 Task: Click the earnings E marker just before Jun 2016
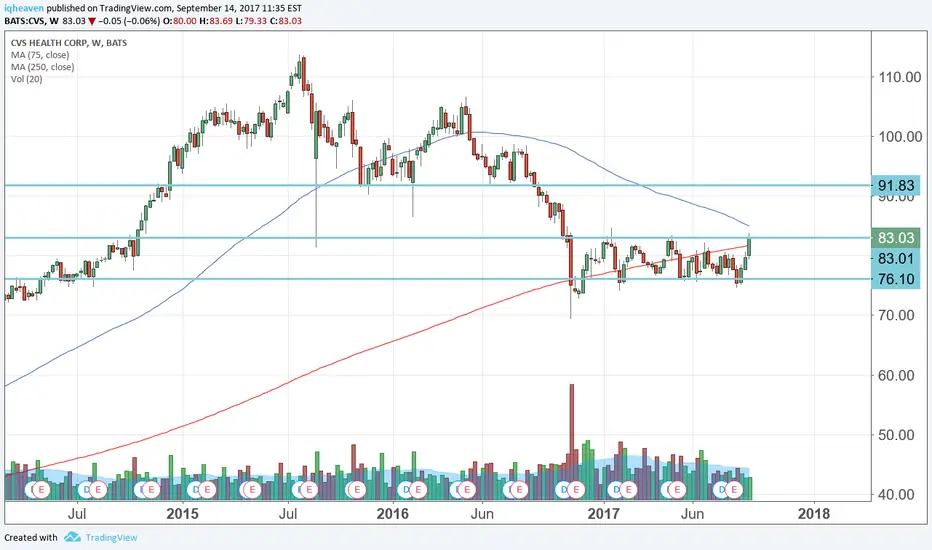(467, 490)
